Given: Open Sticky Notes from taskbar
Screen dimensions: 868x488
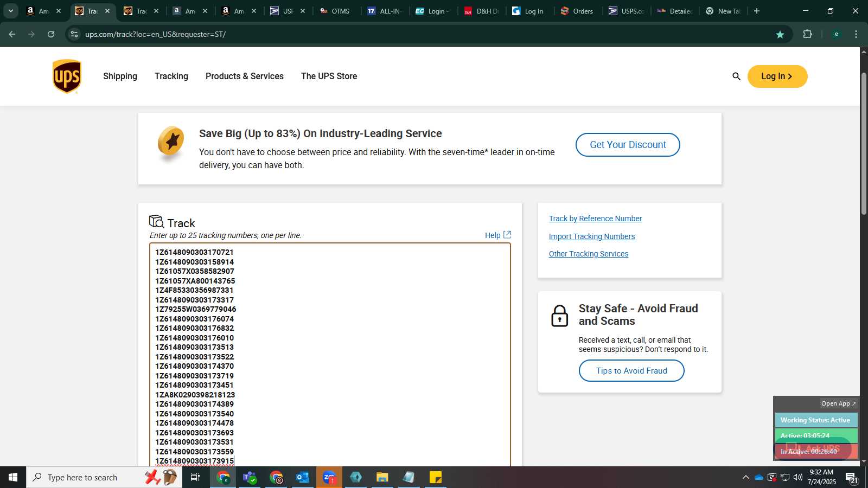Looking at the screenshot, I should click(x=435, y=477).
